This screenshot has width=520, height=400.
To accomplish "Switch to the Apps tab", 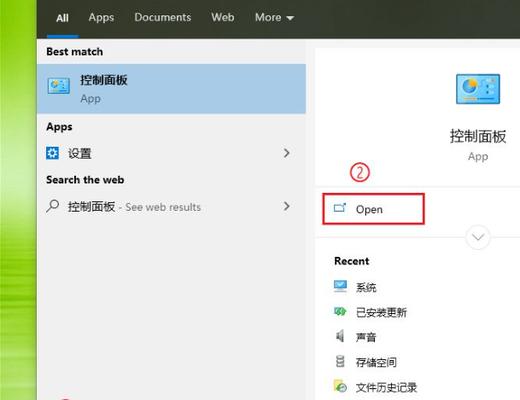I will 101,17.
